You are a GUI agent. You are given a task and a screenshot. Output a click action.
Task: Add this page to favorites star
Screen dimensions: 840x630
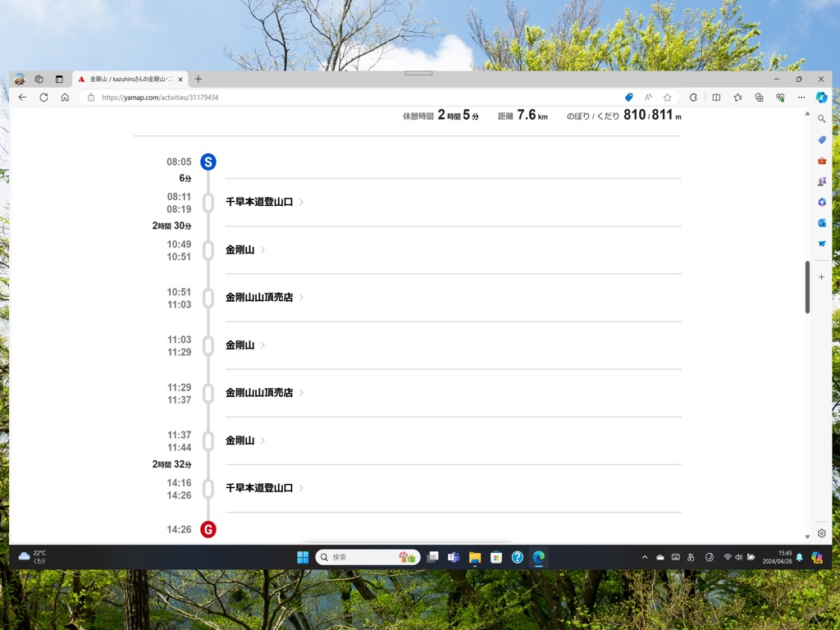pos(668,97)
